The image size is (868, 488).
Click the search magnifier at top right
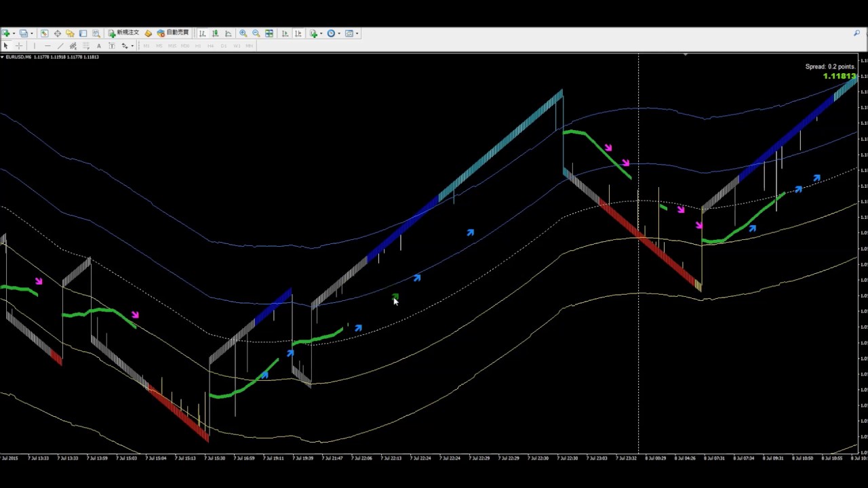(x=856, y=33)
